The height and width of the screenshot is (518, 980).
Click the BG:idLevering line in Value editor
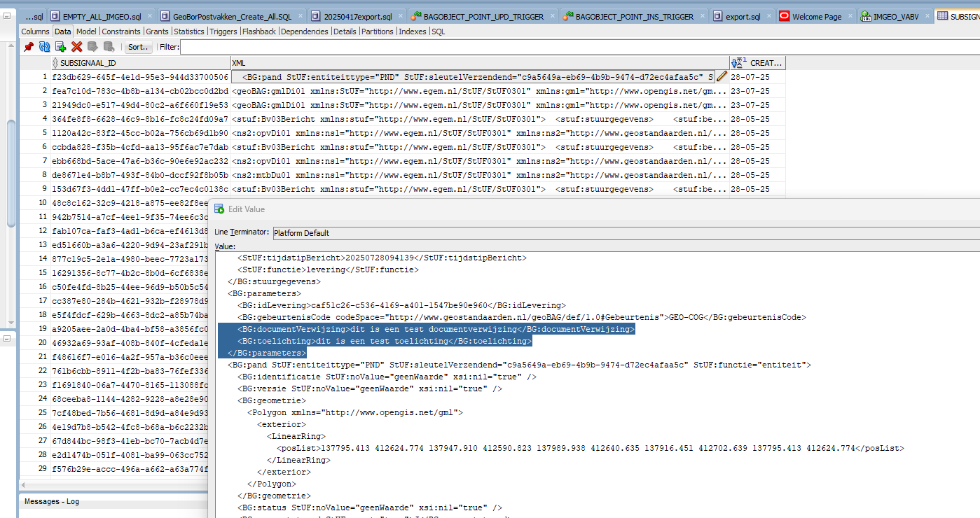402,305
